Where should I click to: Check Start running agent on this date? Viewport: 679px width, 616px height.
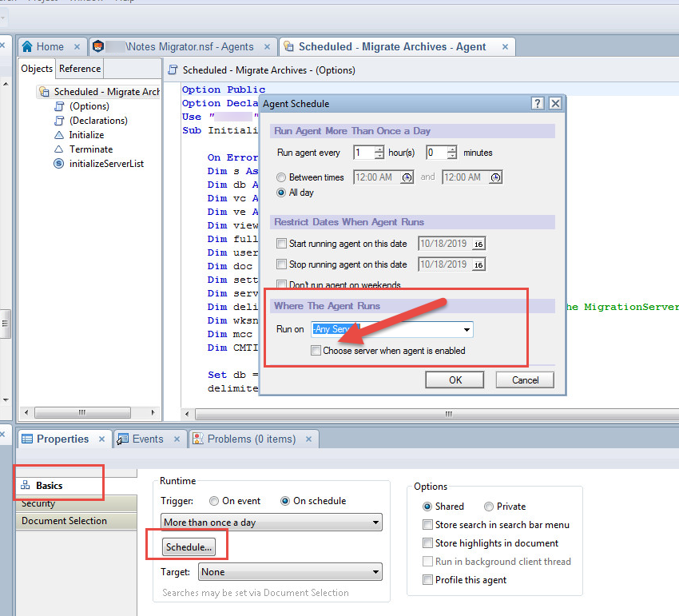(x=281, y=244)
